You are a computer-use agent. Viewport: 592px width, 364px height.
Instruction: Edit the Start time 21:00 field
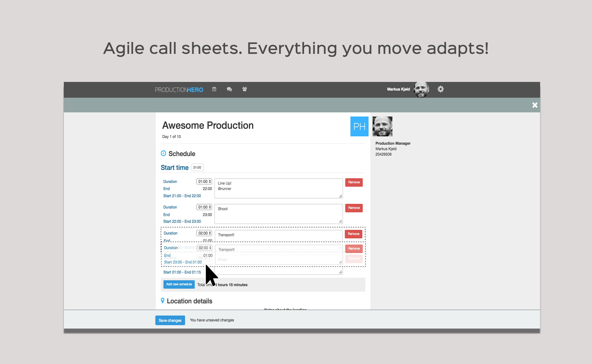197,168
